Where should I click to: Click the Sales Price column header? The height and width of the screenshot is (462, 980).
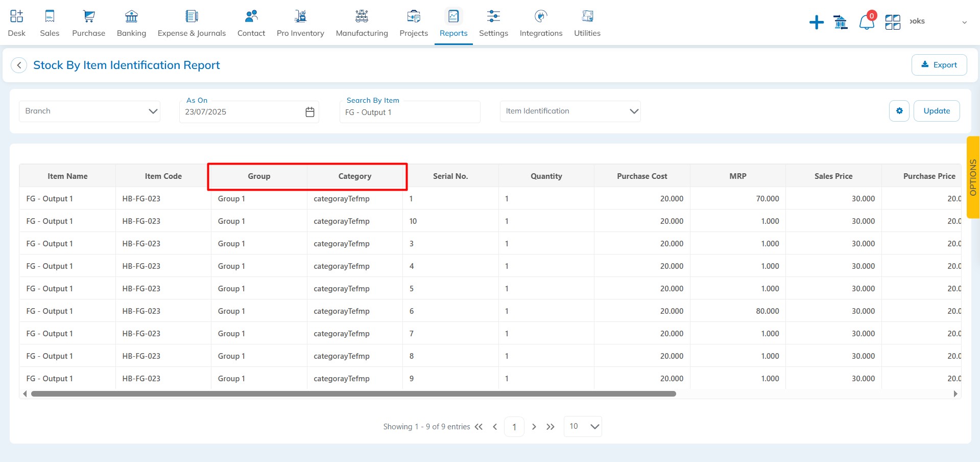point(833,176)
